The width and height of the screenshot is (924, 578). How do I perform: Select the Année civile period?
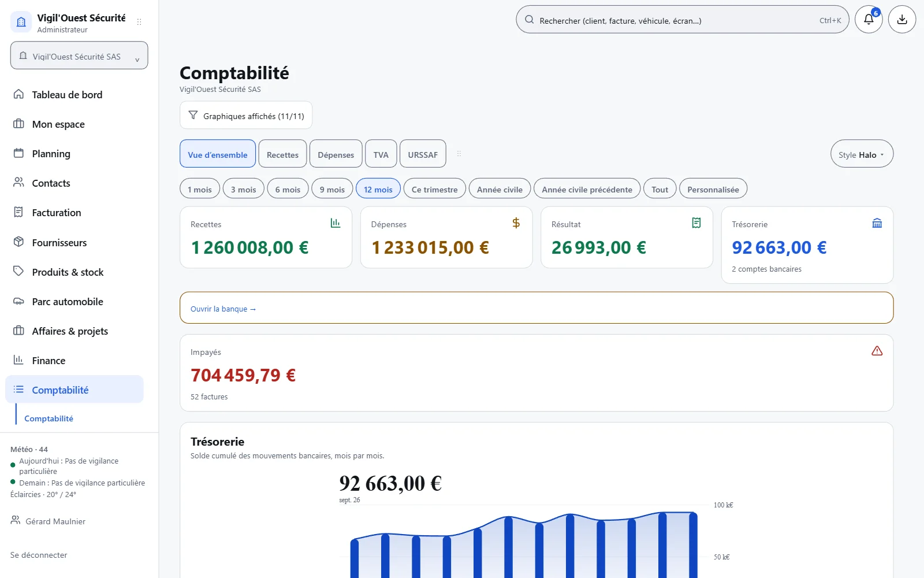pos(500,189)
